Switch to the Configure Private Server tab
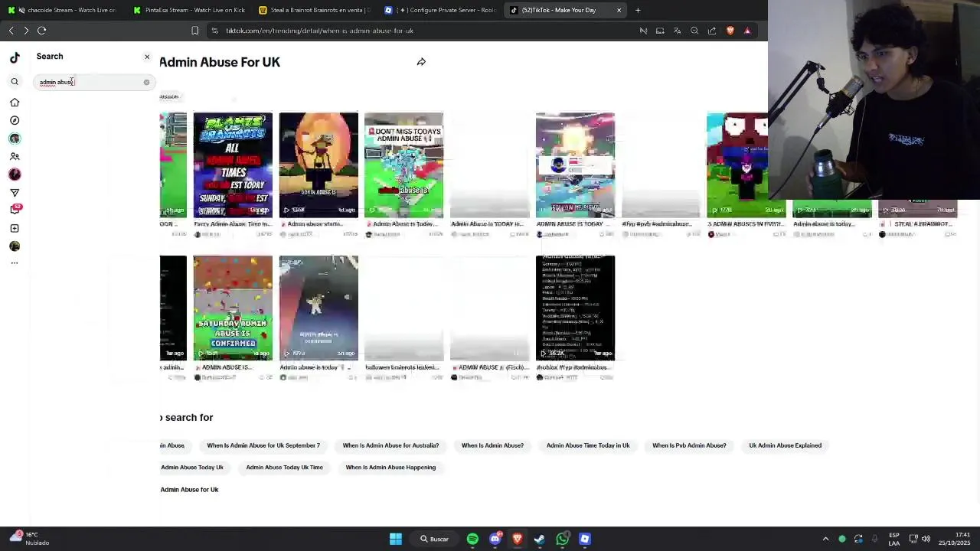 coord(440,10)
